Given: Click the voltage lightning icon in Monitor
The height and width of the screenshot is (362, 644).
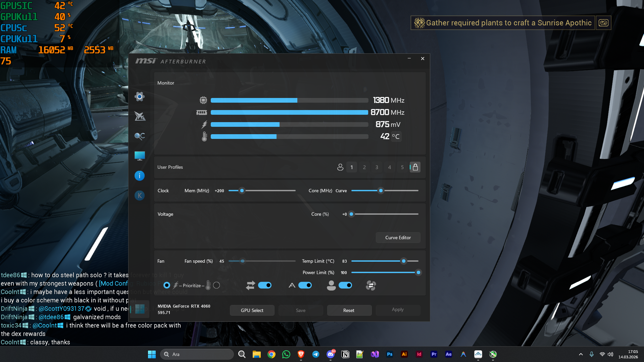Looking at the screenshot, I should click(204, 124).
